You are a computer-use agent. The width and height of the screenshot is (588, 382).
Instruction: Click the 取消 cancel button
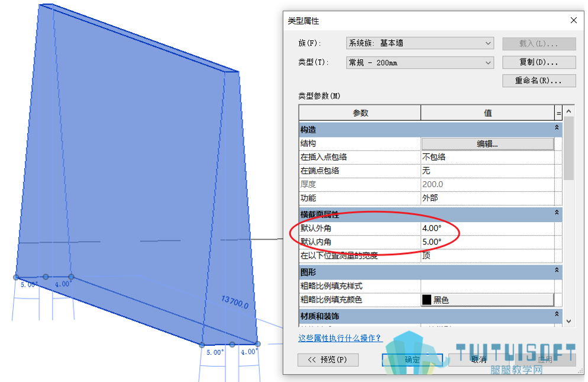[x=479, y=360]
